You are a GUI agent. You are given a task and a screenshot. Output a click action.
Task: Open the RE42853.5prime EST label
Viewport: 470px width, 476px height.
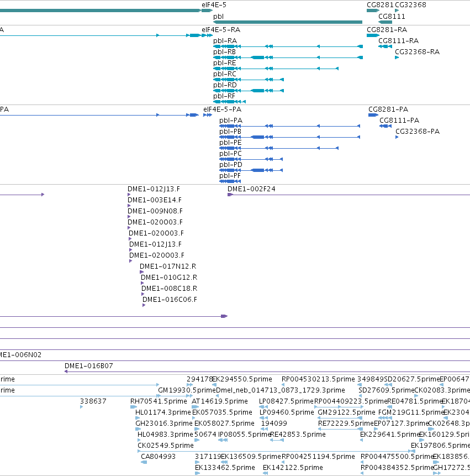coord(298,435)
